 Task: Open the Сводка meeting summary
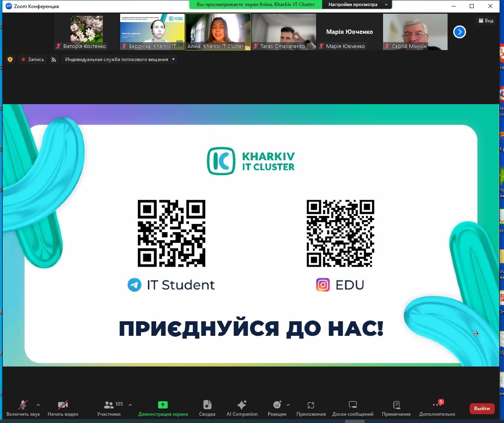tap(207, 408)
